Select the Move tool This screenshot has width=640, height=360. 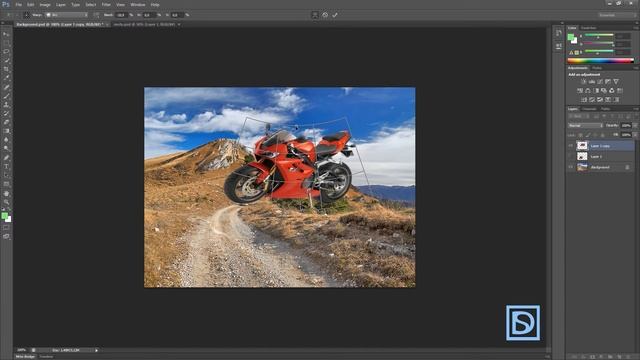coord(6,34)
